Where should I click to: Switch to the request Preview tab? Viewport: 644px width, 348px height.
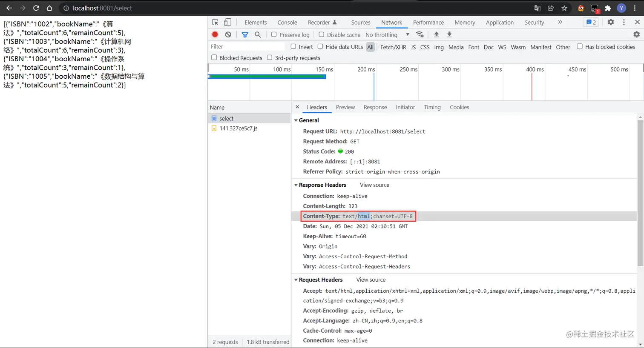pos(345,107)
